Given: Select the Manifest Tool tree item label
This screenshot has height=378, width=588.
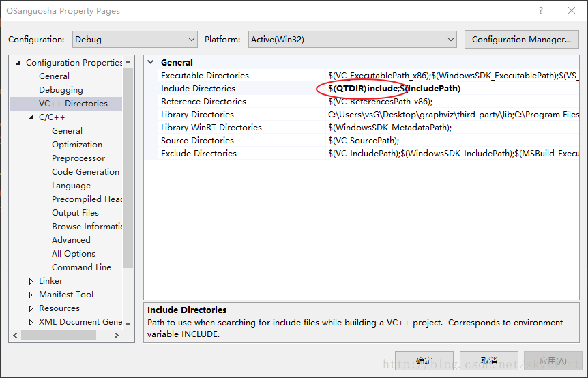Looking at the screenshot, I should [x=66, y=295].
